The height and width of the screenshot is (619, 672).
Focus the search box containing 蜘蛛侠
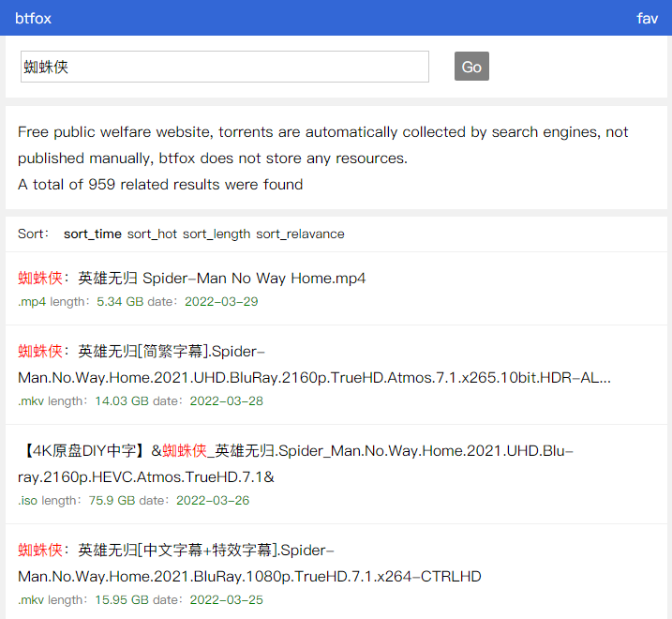pyautogui.click(x=225, y=67)
